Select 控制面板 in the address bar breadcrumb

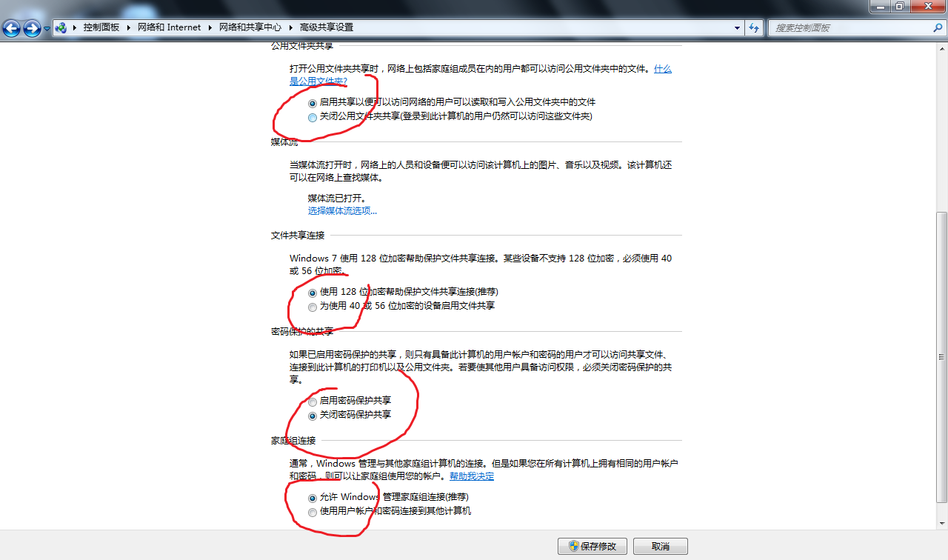pyautogui.click(x=101, y=27)
